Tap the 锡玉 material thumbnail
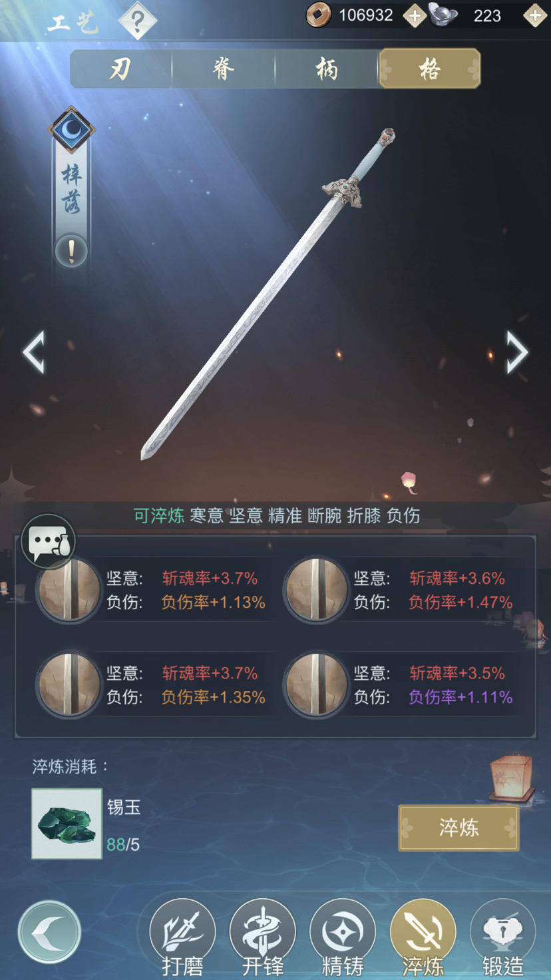The width and height of the screenshot is (551, 980). (67, 824)
